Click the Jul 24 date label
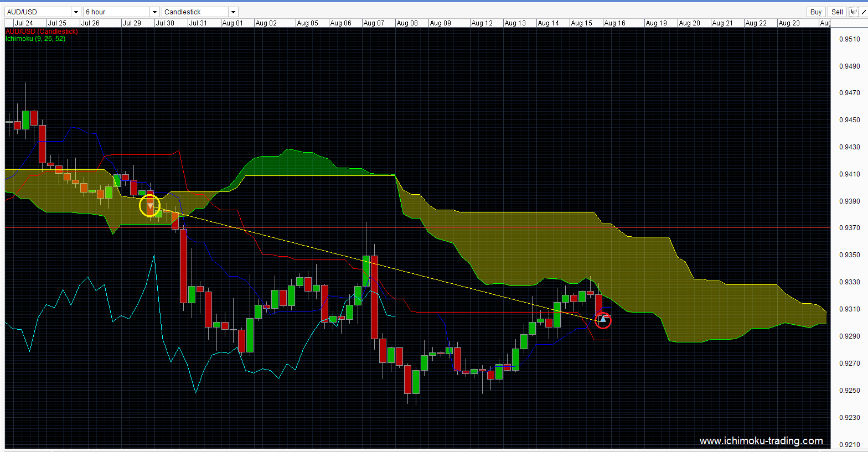 [x=24, y=23]
